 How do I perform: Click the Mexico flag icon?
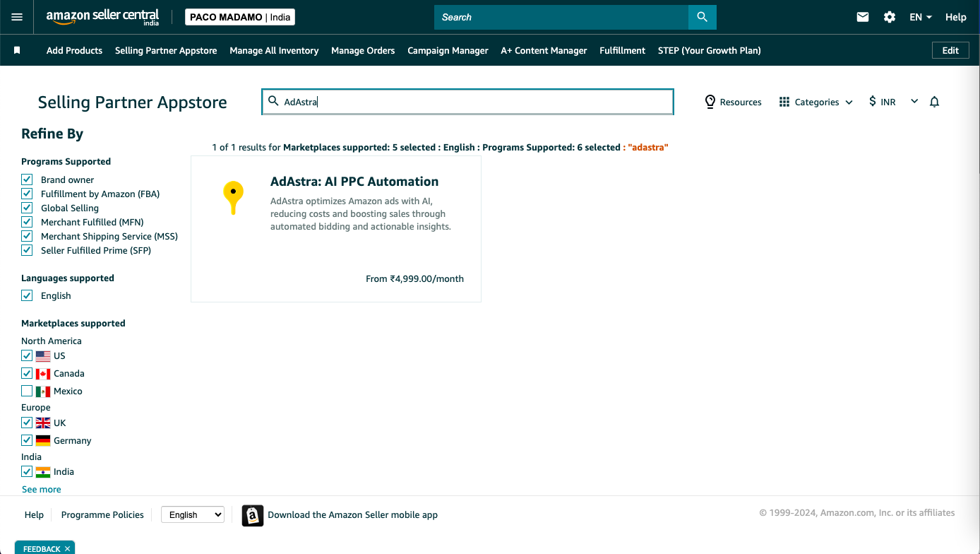43,391
